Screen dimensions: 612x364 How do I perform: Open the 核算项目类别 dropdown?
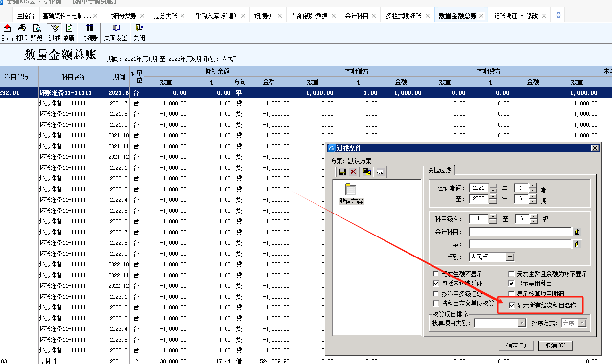pyautogui.click(x=521, y=323)
